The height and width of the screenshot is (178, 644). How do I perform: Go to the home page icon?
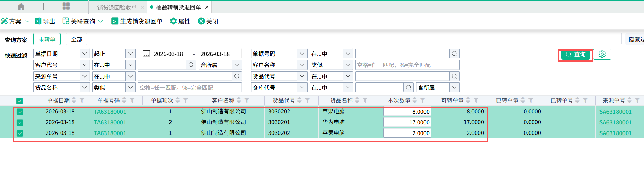coord(21,7)
